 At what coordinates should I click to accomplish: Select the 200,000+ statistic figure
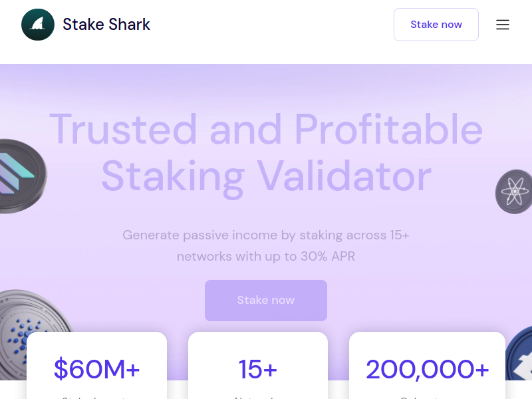click(427, 369)
